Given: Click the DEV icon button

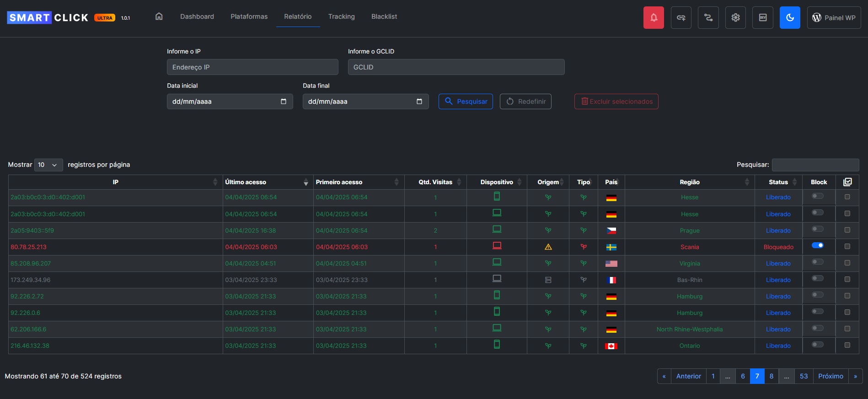Looking at the screenshot, I should click(762, 18).
